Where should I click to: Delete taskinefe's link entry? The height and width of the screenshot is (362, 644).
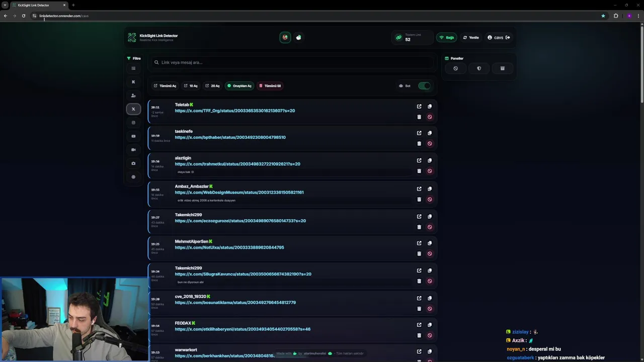click(x=419, y=143)
